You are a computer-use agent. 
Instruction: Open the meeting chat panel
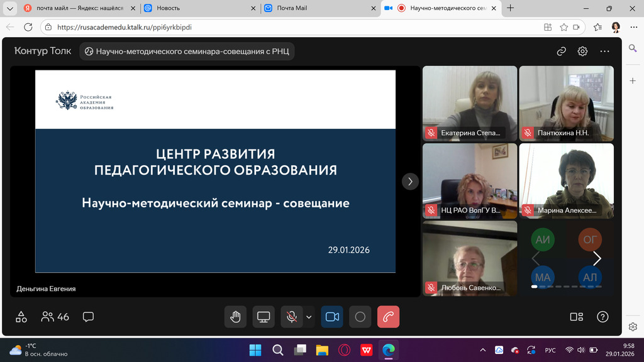(88, 317)
